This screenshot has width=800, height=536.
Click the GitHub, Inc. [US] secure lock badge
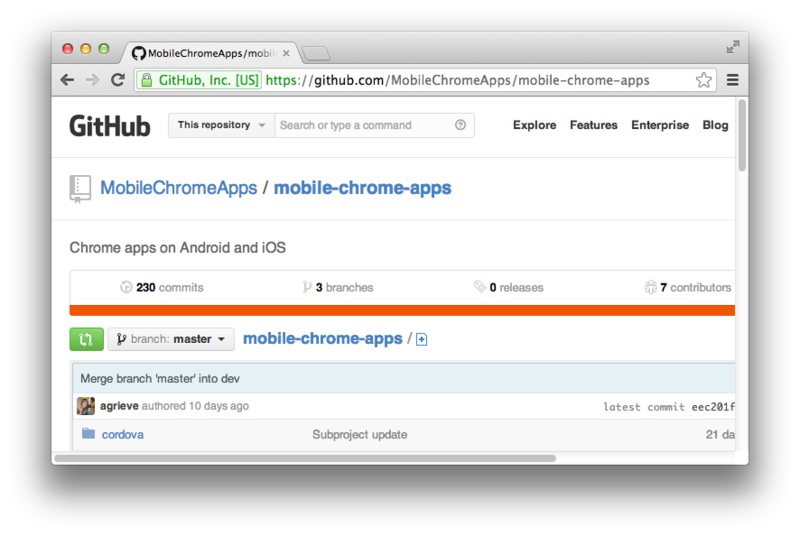[x=199, y=80]
